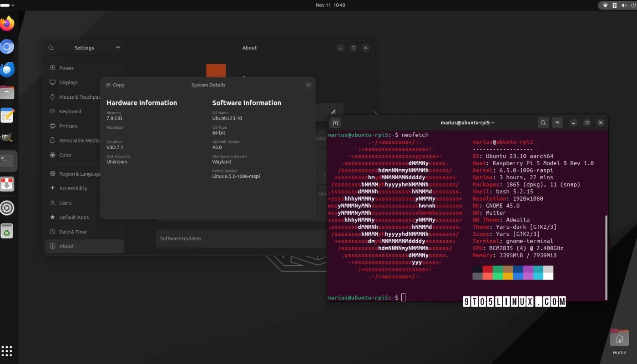Click the "Uptime: 3 hours, 22 mins" line
The image size is (637, 364).
click(x=513, y=177)
